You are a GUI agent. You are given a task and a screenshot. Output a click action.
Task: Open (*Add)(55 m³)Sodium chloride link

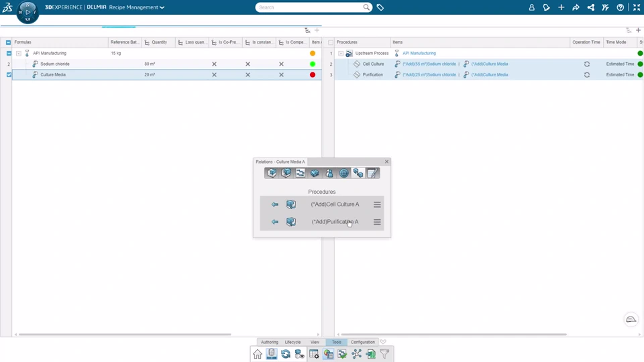[429, 64]
